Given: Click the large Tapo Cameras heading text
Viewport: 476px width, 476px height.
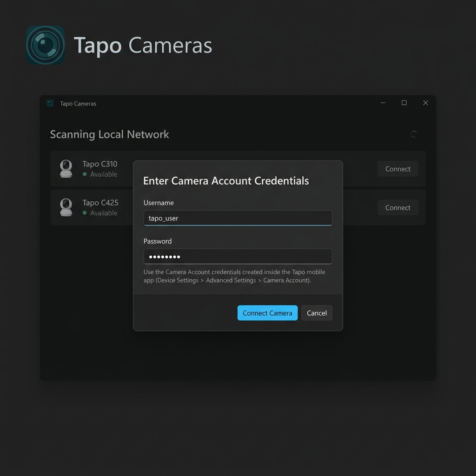Looking at the screenshot, I should 143,46.
